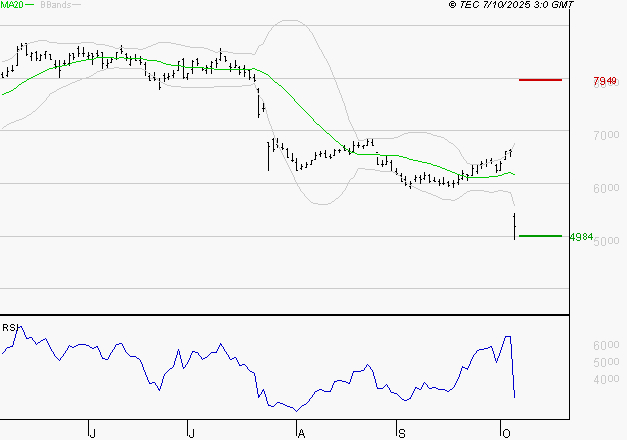Click the first J month marker

pos(93,433)
